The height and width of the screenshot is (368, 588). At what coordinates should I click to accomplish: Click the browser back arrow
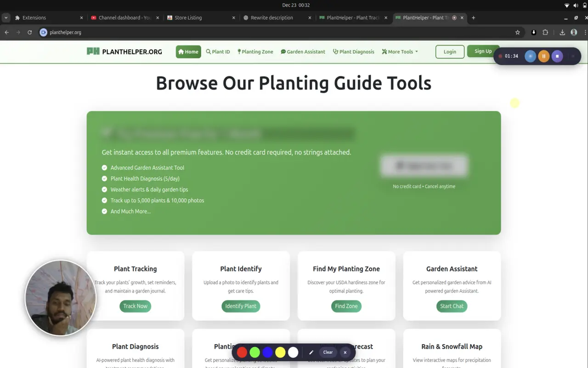click(x=6, y=32)
